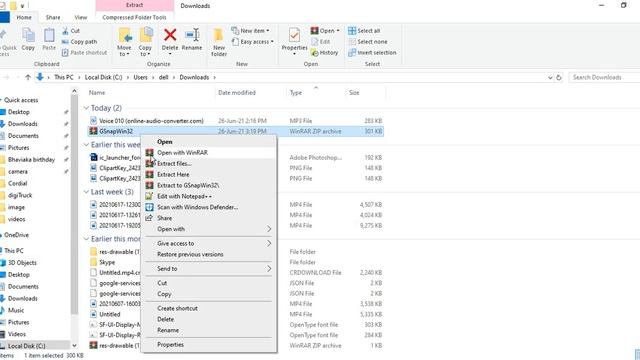The image size is (640, 360).
Task: Click Select all in ribbon
Action: (x=364, y=31)
